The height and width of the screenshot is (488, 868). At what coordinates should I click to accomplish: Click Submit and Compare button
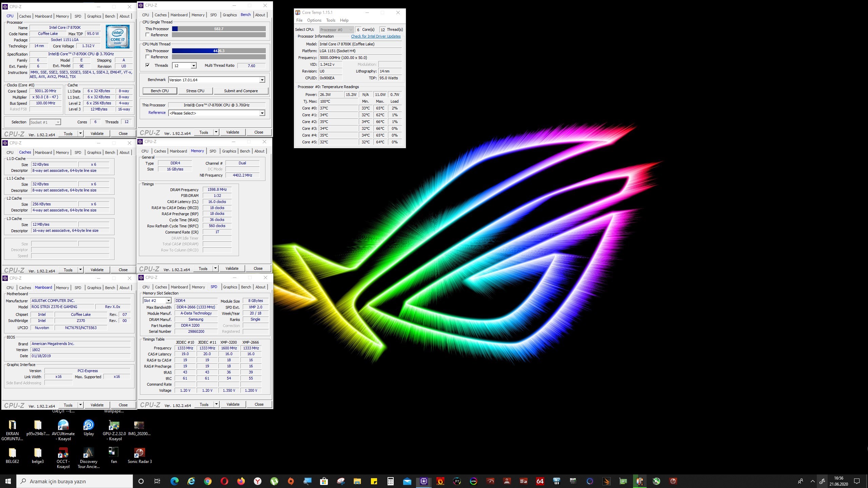click(241, 91)
